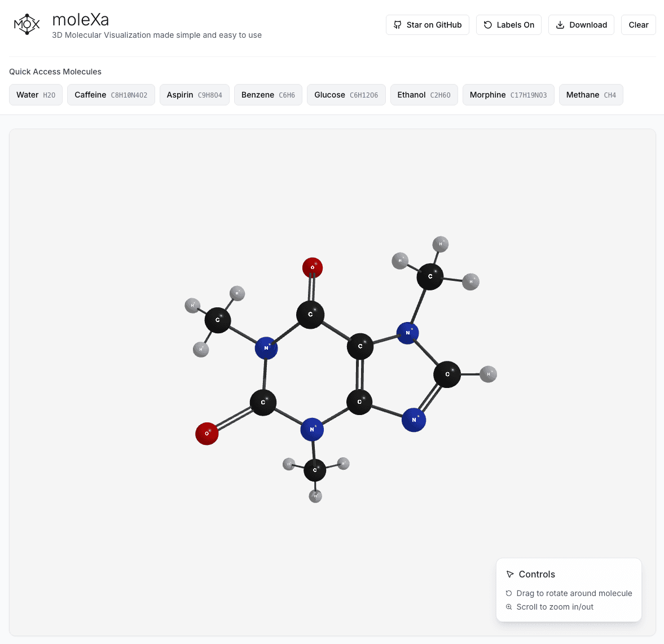
Task: Click the star icon on the GitHub button
Action: click(397, 25)
